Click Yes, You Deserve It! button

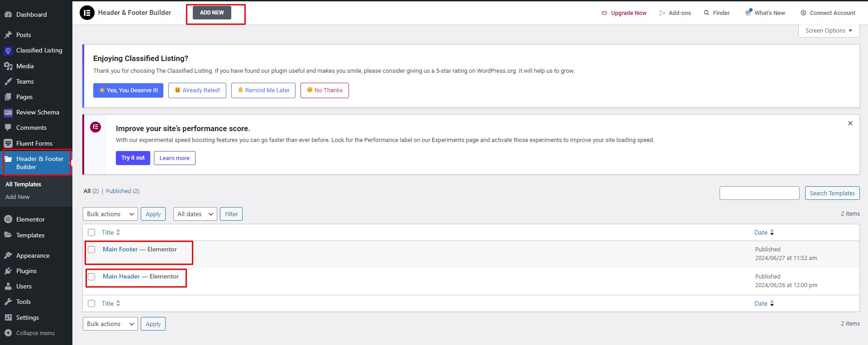point(128,90)
